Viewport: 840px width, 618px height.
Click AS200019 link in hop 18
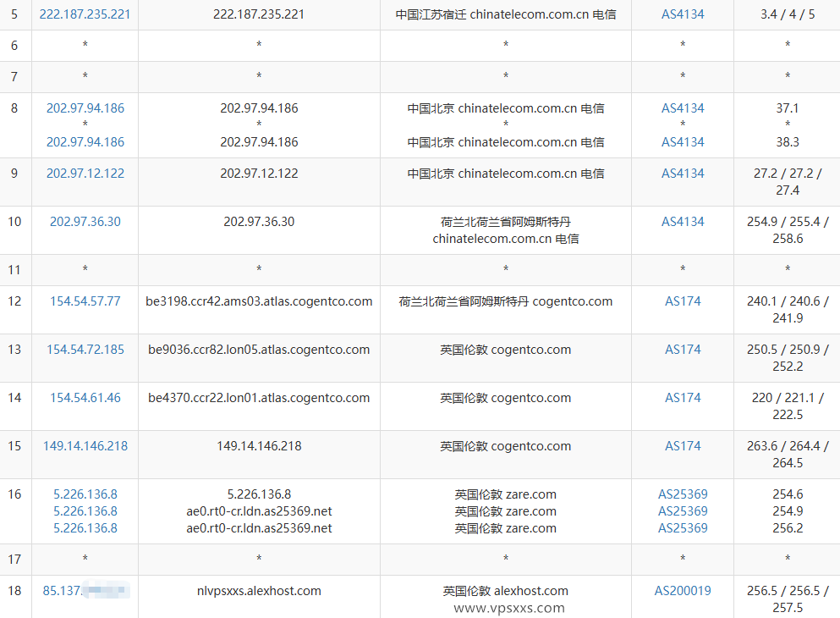(x=683, y=591)
